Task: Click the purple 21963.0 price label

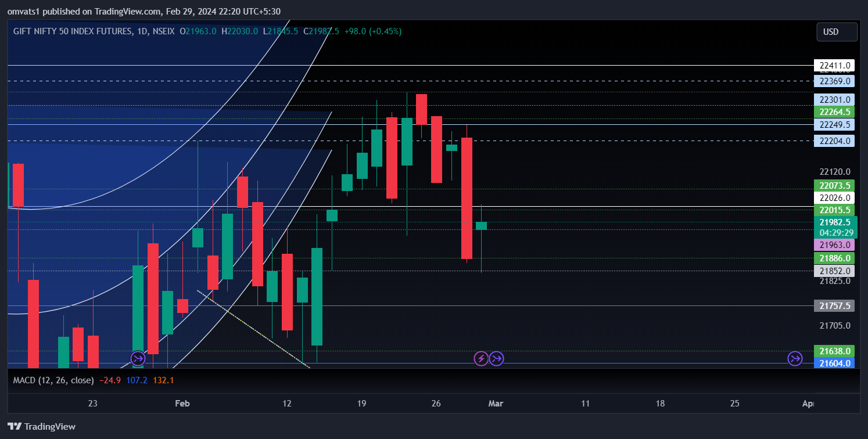Action: (834, 245)
